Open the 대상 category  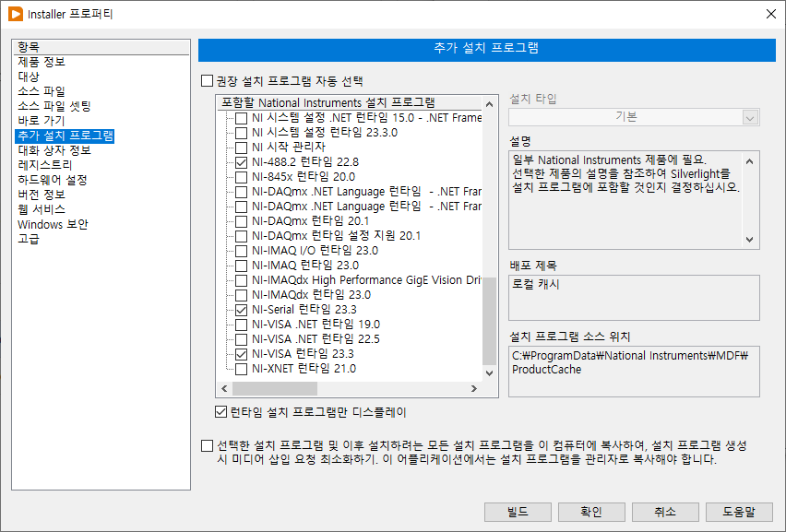coord(29,77)
